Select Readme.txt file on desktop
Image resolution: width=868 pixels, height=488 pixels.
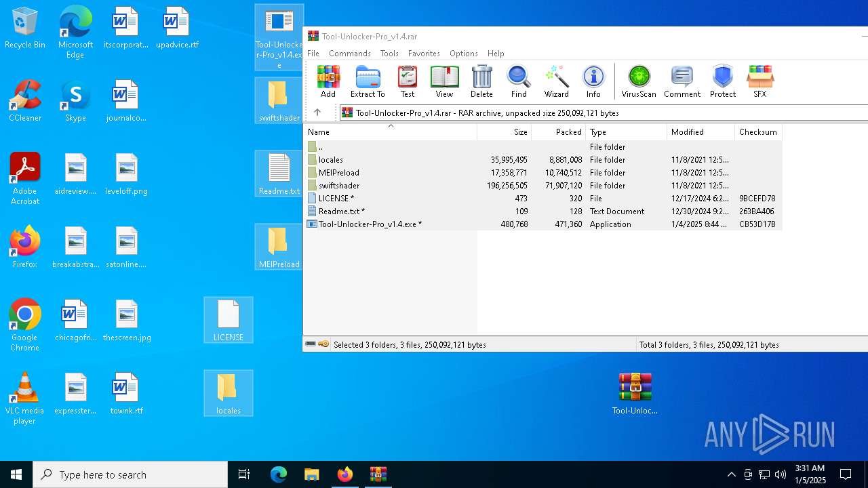click(x=279, y=174)
